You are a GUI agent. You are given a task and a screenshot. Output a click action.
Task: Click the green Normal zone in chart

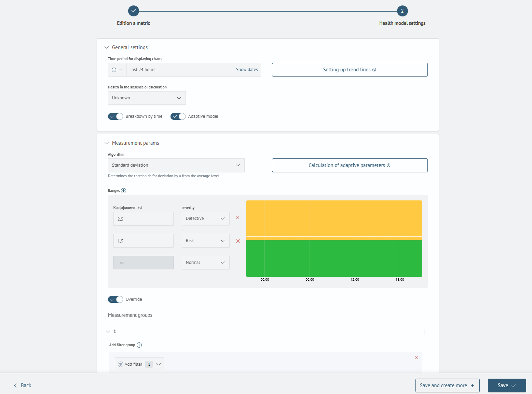[334, 258]
